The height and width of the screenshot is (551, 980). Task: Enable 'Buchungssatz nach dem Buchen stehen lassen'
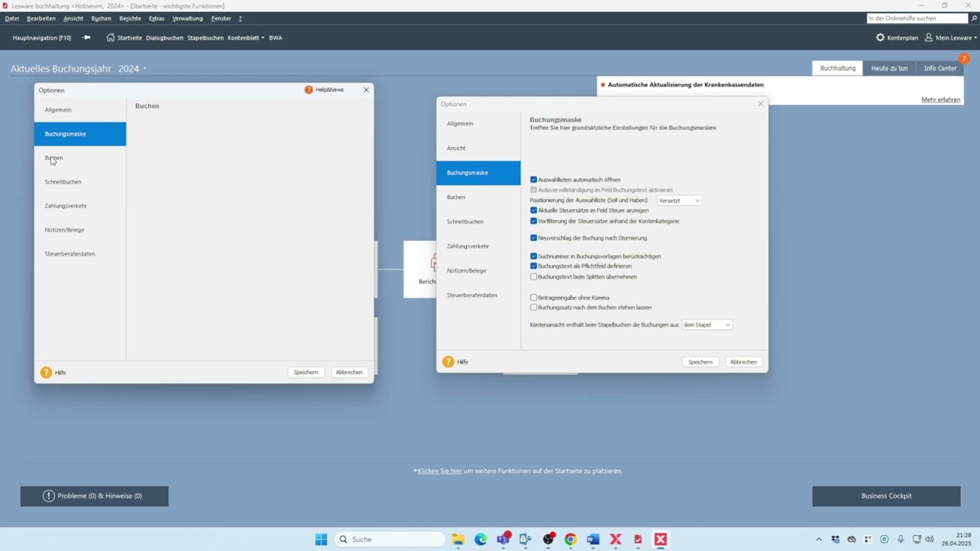click(x=534, y=308)
